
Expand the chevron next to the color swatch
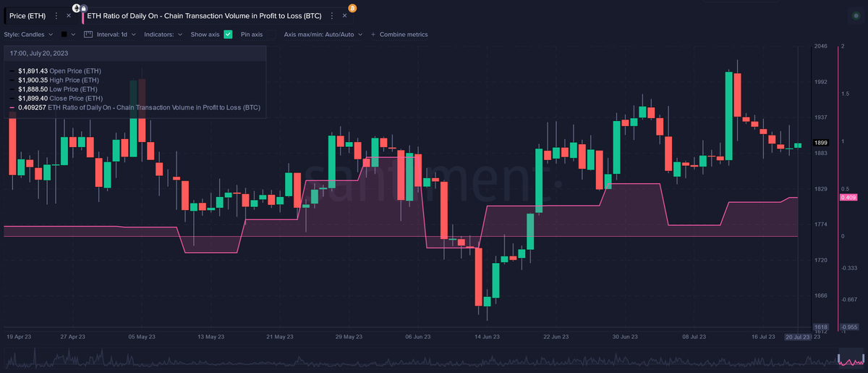75,34
